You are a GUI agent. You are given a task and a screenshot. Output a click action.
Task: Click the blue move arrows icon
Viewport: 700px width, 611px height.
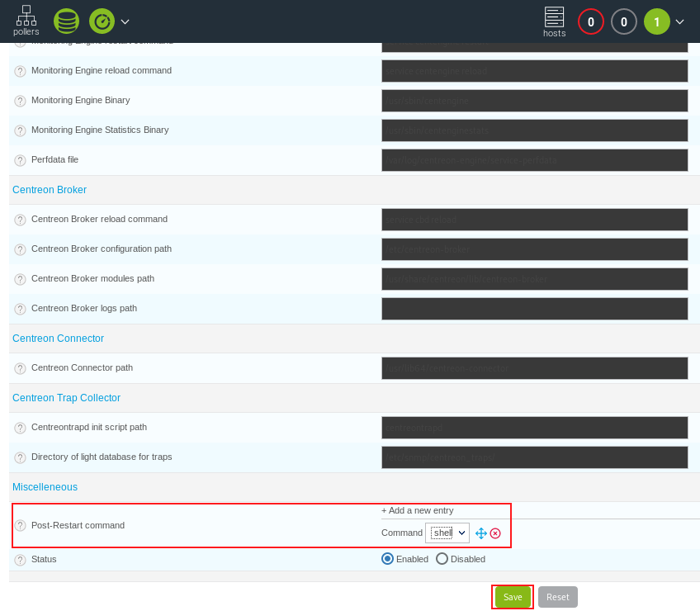[480, 533]
